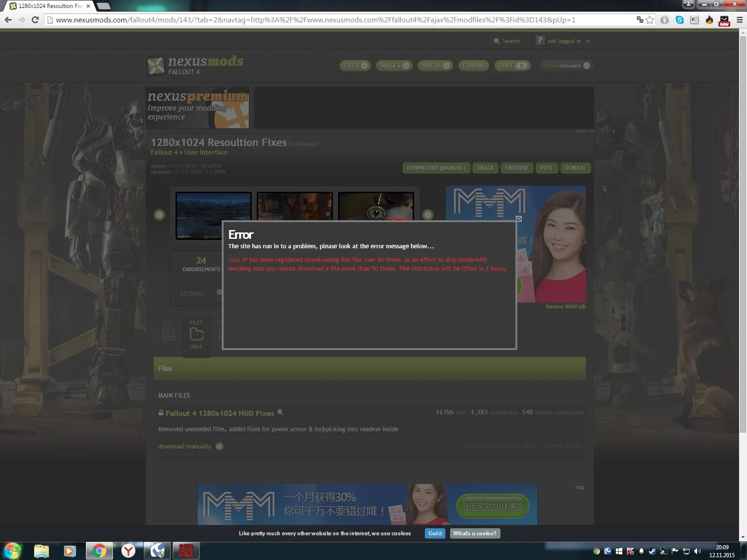Open the Steam extension with new badge

click(724, 21)
